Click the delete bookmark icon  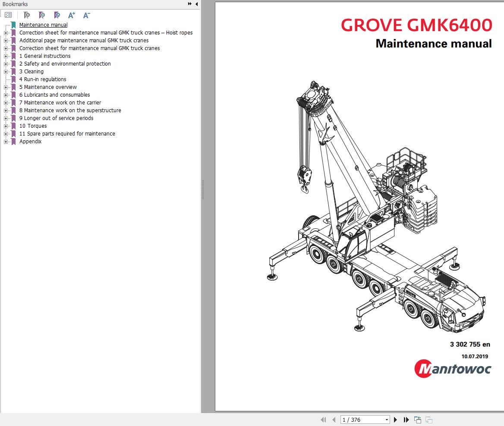[x=27, y=15]
